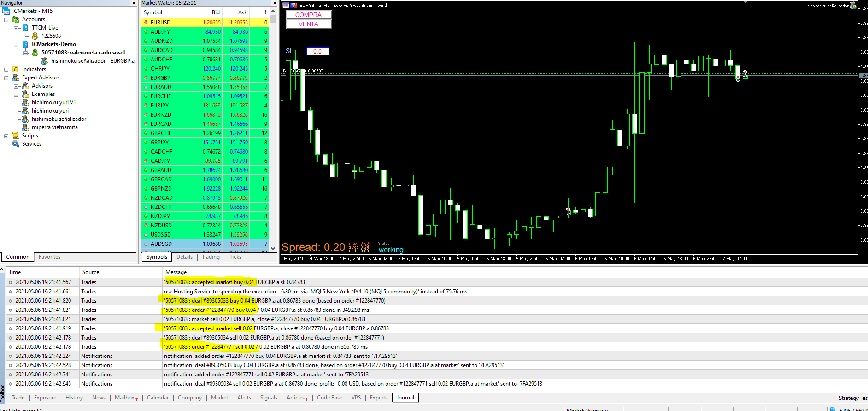This screenshot has width=868, height=411.
Task: Click the Indicators function icon
Action: 15,69
